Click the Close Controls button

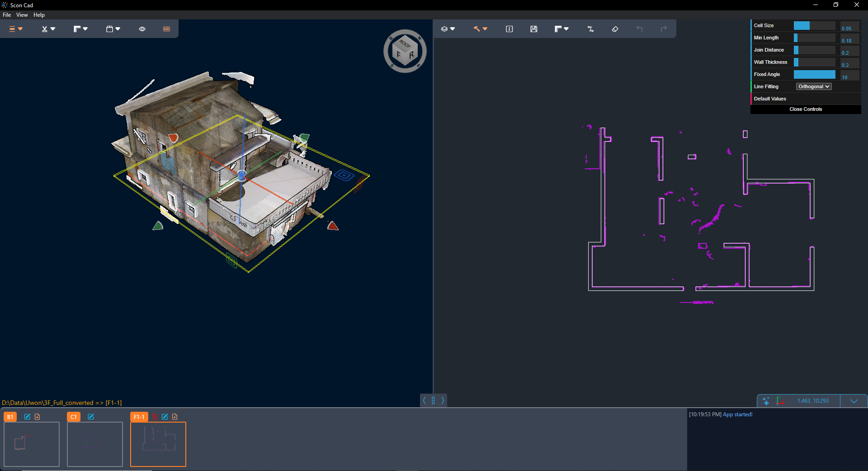806,109
